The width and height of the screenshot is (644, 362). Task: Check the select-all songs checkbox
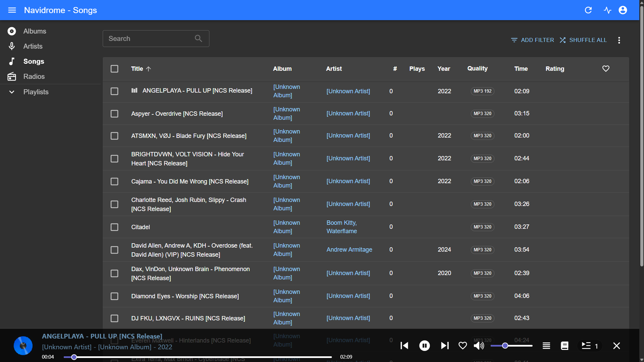114,69
